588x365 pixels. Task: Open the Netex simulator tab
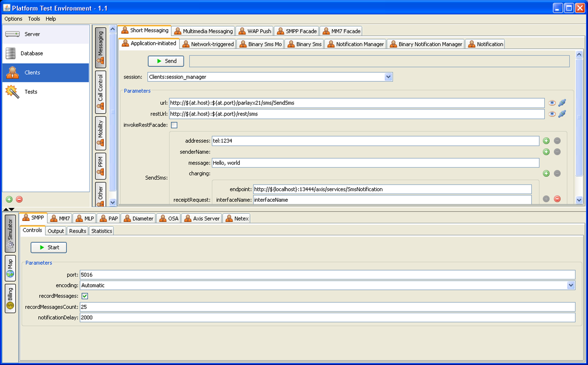pos(236,218)
